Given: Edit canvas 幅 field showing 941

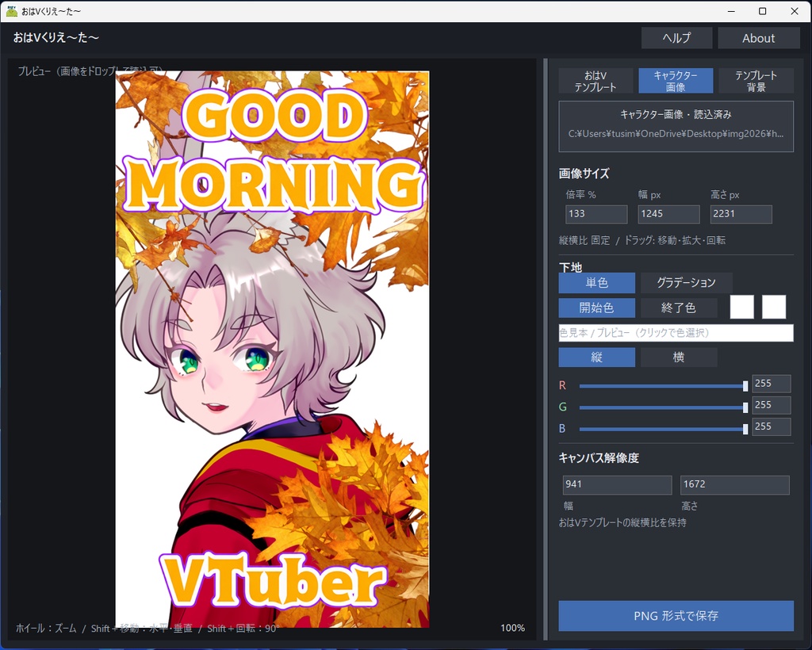Looking at the screenshot, I should (617, 485).
